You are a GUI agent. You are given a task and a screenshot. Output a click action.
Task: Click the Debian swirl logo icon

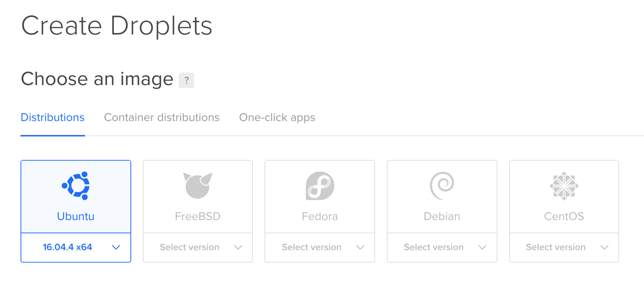(442, 186)
